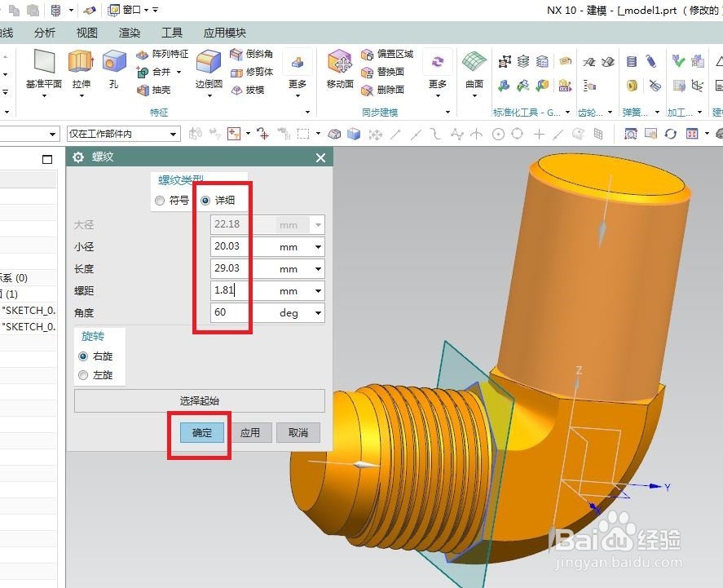Switch to the 分析 menu tab
723x588 pixels.
tap(46, 33)
